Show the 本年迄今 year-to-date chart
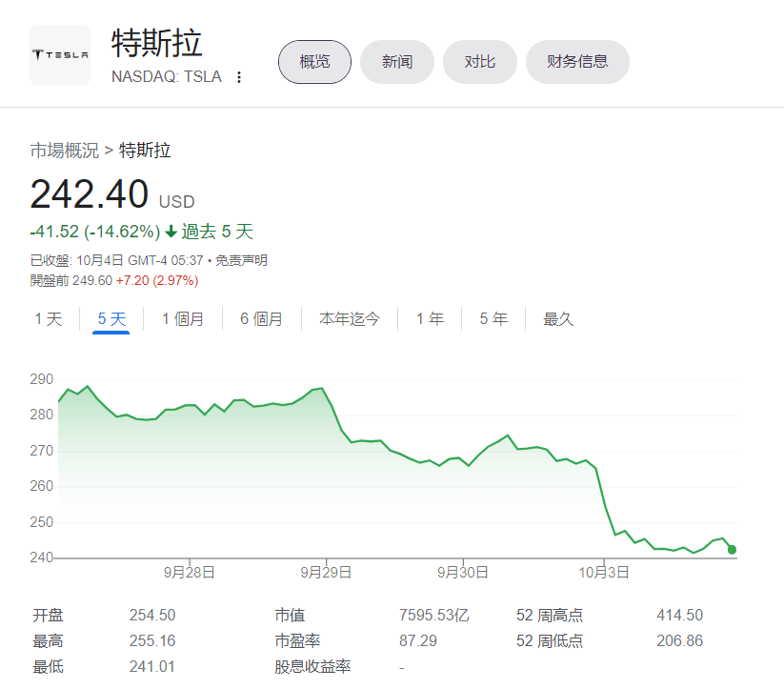 click(x=350, y=319)
